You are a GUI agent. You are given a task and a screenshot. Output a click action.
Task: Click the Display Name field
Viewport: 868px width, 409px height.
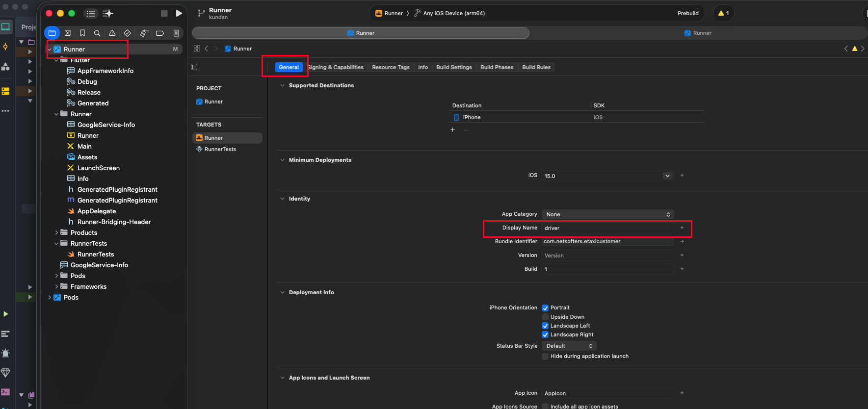608,228
